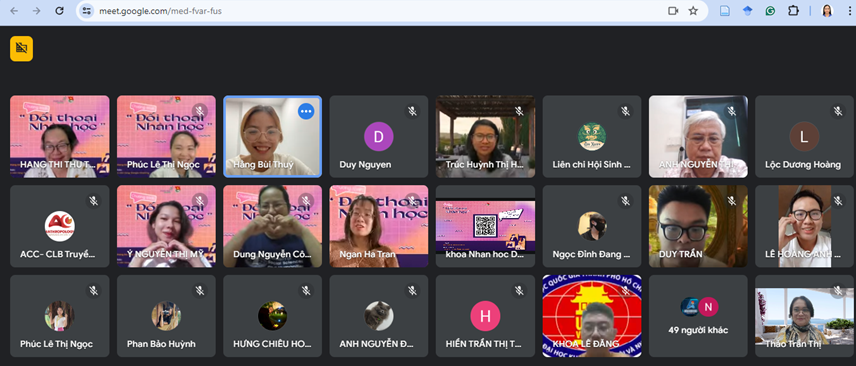Open the Chrome Extensions puzzle icon
The width and height of the screenshot is (856, 366).
[x=793, y=11]
